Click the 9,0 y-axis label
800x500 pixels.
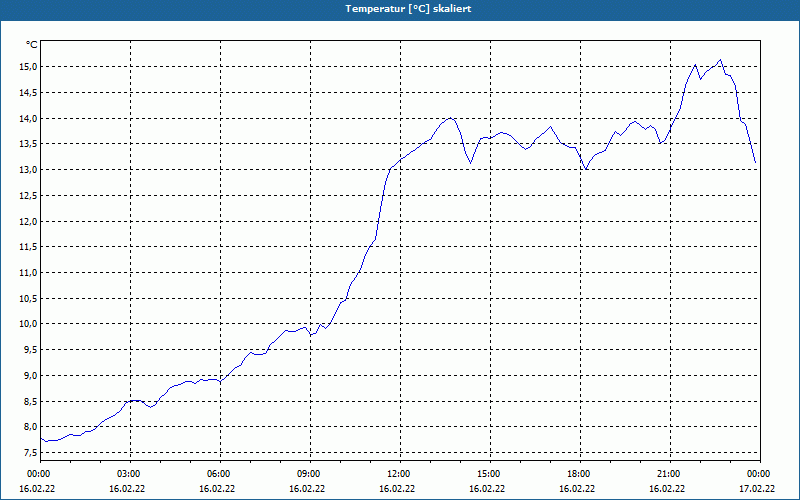point(30,376)
